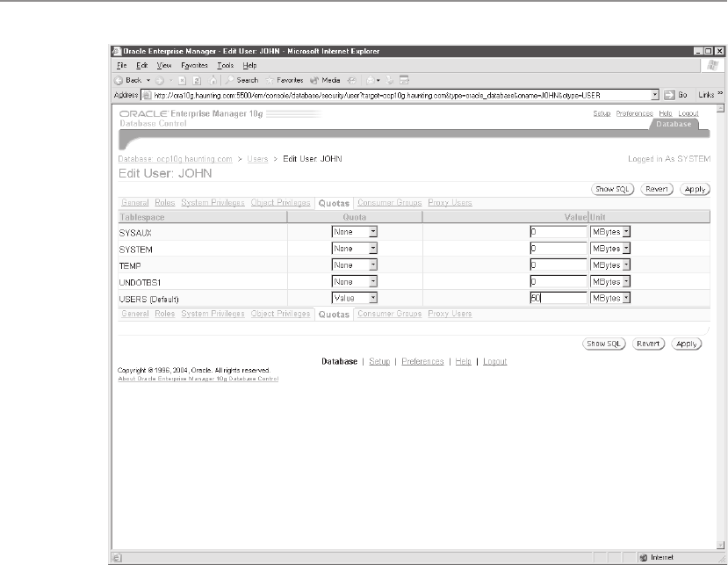Switch to the upper Consumer Groups tab
The image size is (728, 565).
coord(390,203)
